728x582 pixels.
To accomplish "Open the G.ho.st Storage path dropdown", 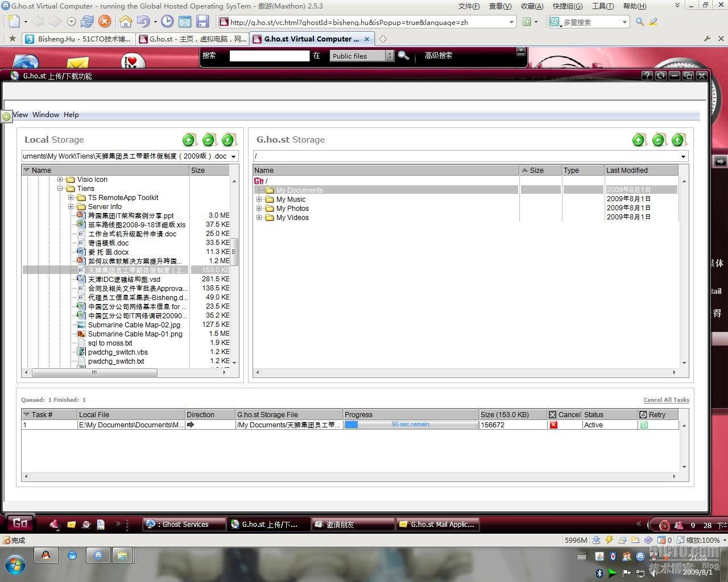I will pos(683,156).
